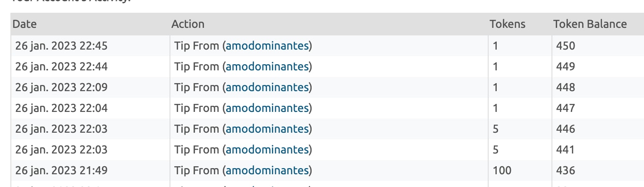
Task: Select the token balance value 450
Action: pos(566,46)
